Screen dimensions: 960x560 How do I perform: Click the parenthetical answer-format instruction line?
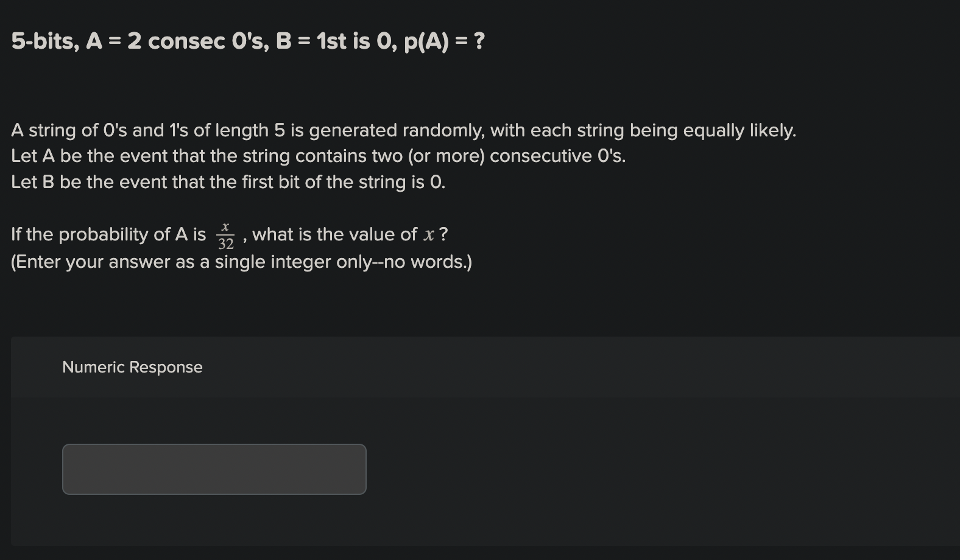click(x=241, y=262)
